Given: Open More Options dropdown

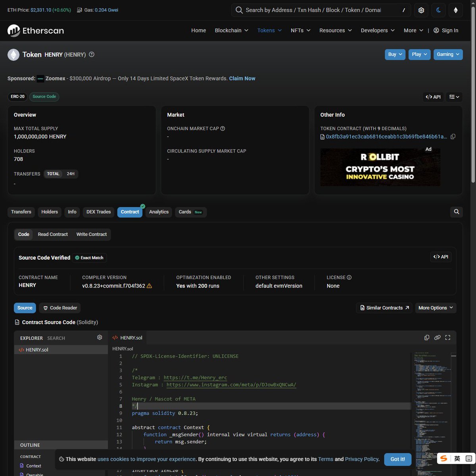Looking at the screenshot, I should [x=436, y=308].
